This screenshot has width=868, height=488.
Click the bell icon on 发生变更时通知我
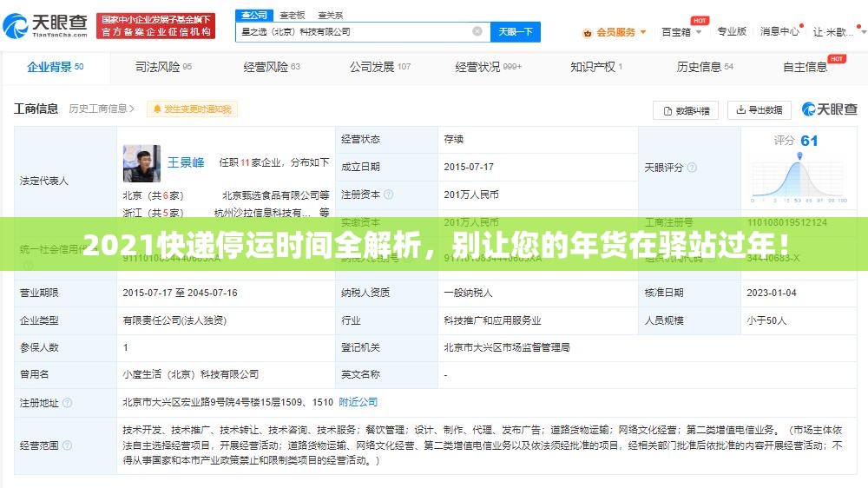(x=157, y=109)
